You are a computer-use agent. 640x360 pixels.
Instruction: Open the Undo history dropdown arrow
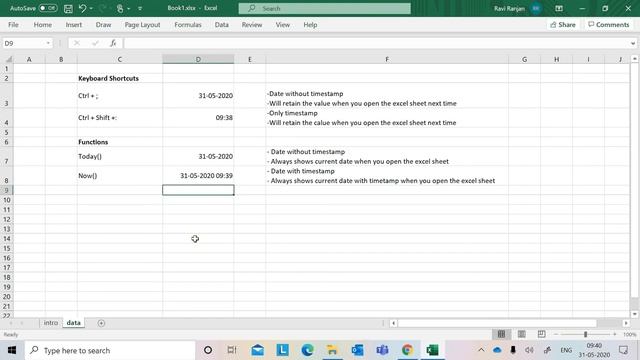[x=91, y=8]
